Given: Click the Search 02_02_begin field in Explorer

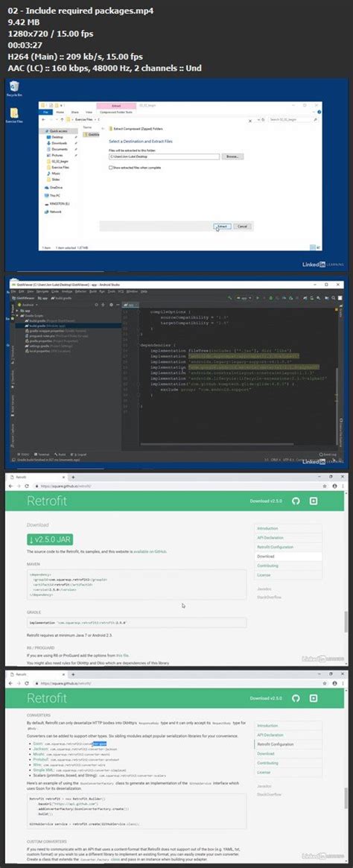Looking at the screenshot, I should pos(294,119).
